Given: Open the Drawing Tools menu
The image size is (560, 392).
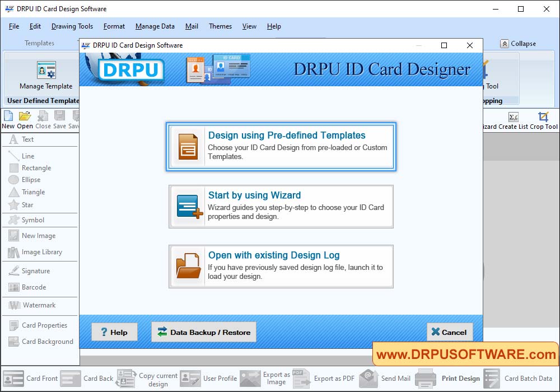Looking at the screenshot, I should coord(72,26).
